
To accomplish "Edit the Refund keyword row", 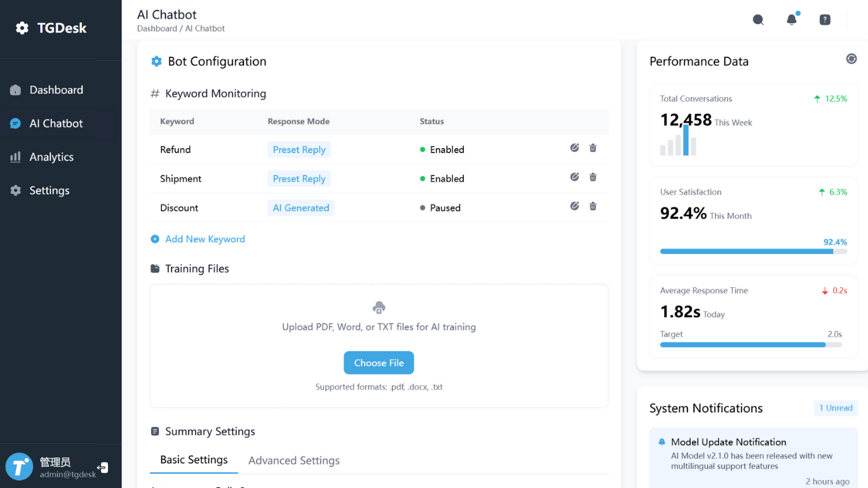I will [x=574, y=148].
